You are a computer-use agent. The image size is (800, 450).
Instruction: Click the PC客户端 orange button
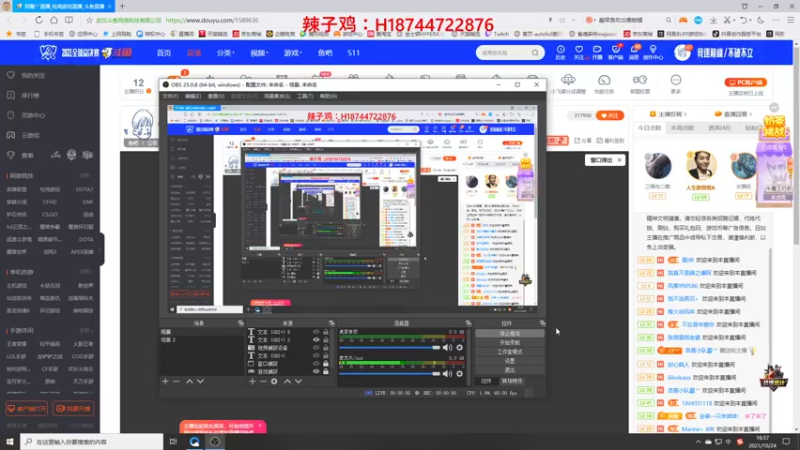pos(745,82)
